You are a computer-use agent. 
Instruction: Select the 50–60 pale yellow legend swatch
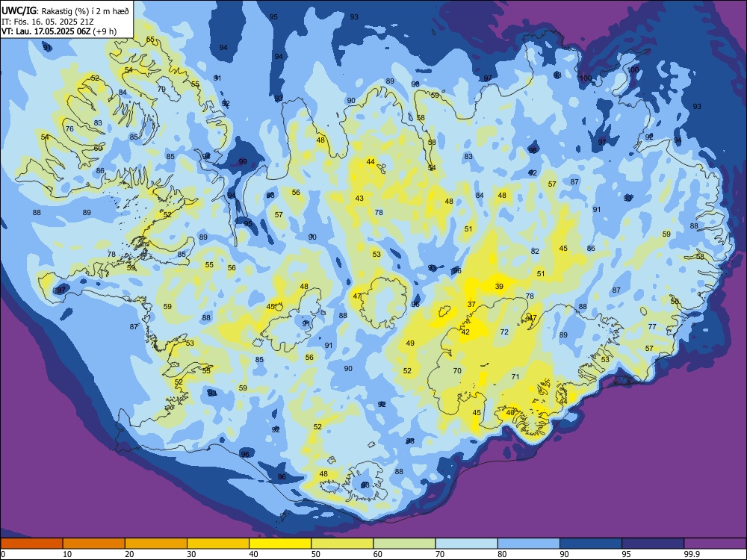coord(342,544)
